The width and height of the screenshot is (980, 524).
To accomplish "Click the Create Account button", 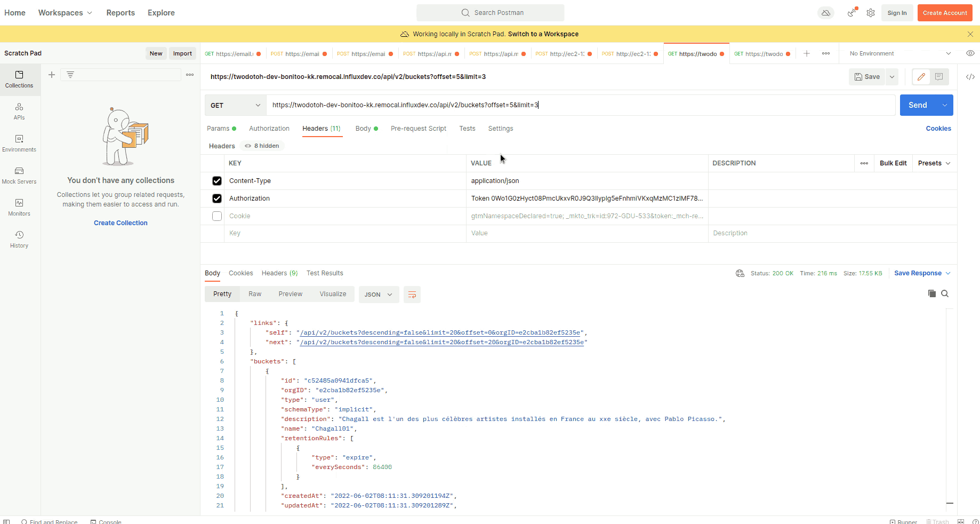I will tap(945, 13).
